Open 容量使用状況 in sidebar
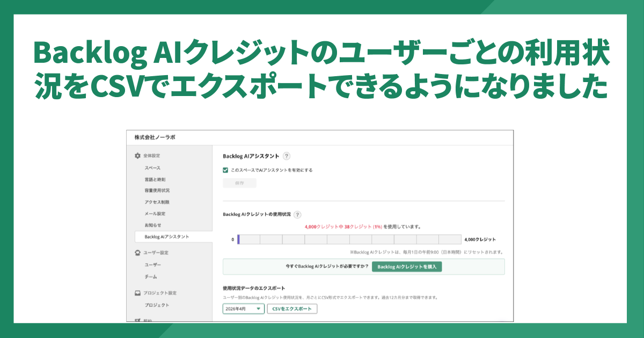 click(157, 190)
